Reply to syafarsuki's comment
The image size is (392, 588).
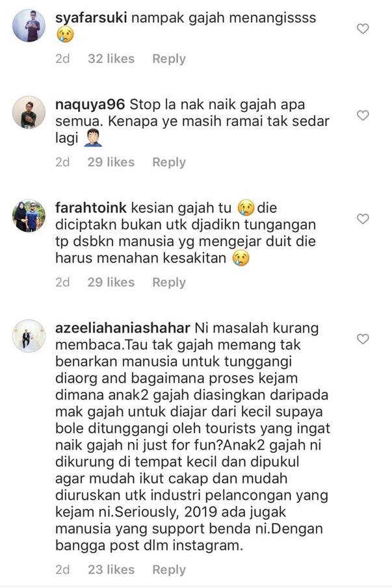169,59
